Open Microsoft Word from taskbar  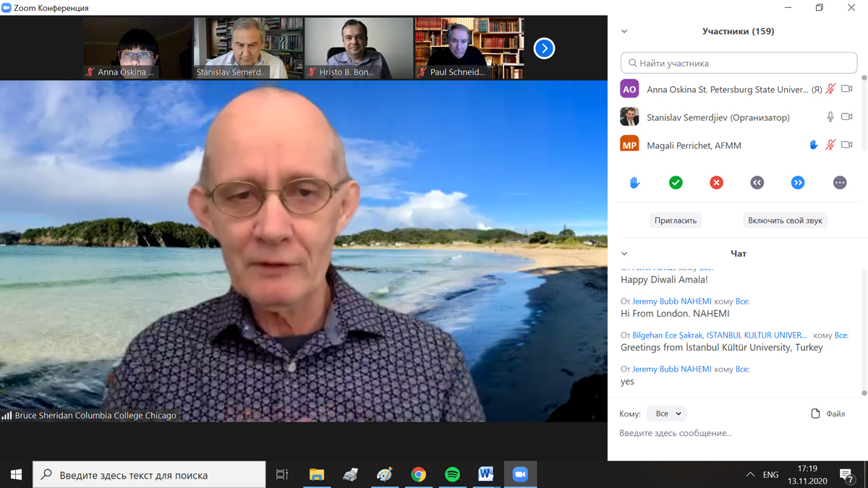point(486,474)
